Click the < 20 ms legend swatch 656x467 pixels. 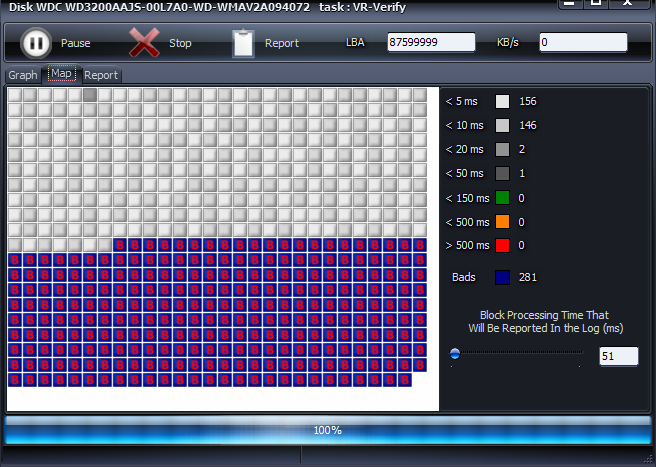[x=502, y=149]
